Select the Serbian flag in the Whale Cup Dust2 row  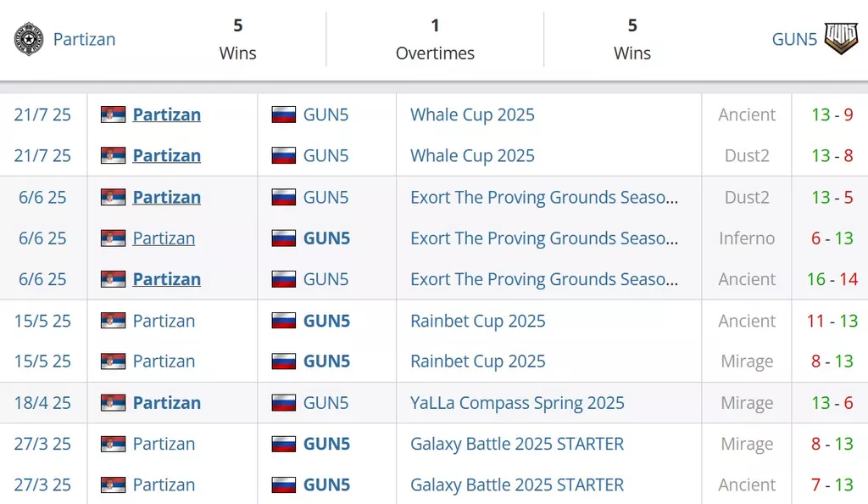113,155
